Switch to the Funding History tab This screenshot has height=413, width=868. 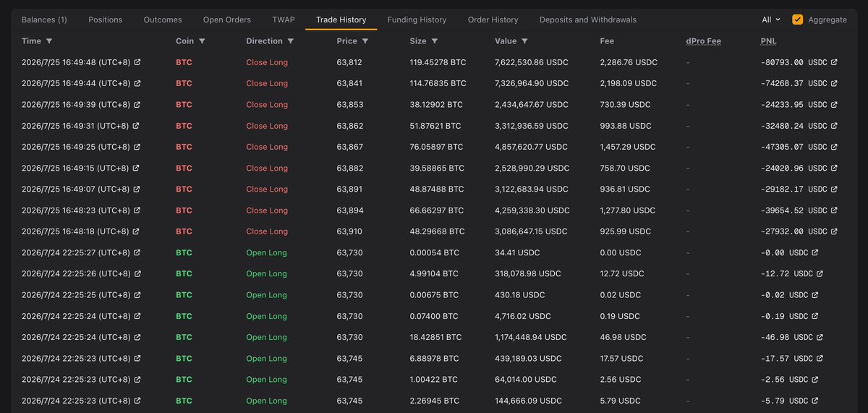point(417,20)
